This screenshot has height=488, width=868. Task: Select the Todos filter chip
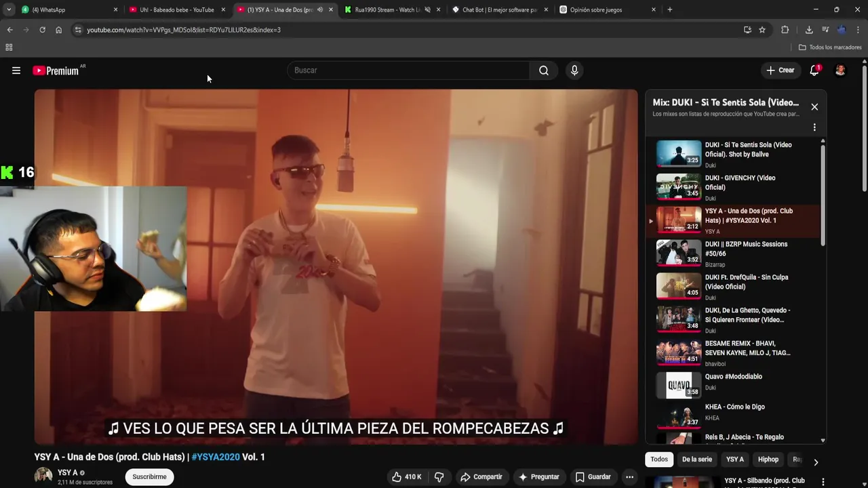659,460
